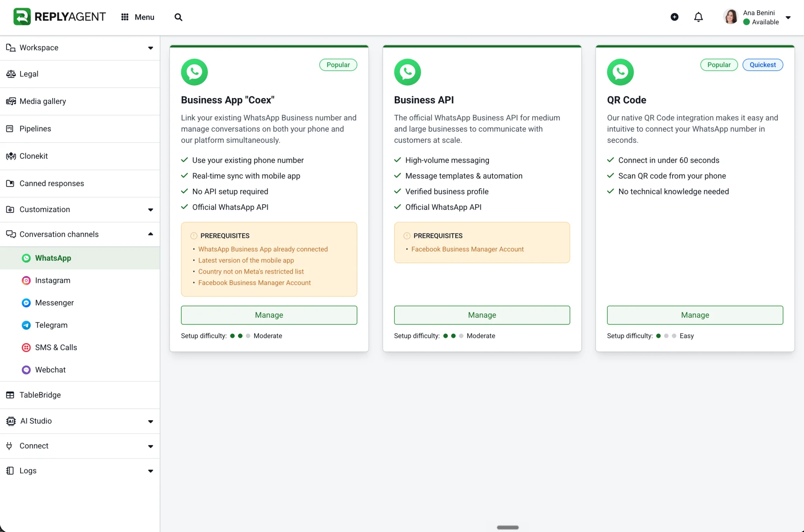Image resolution: width=804 pixels, height=532 pixels.
Task: Click the Connect plug icon
Action: click(9, 446)
